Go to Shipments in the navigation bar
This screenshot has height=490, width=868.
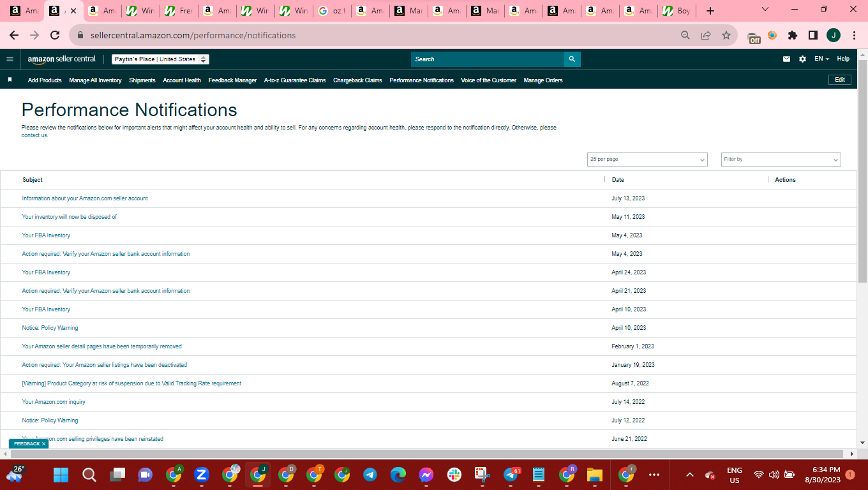pyautogui.click(x=142, y=80)
